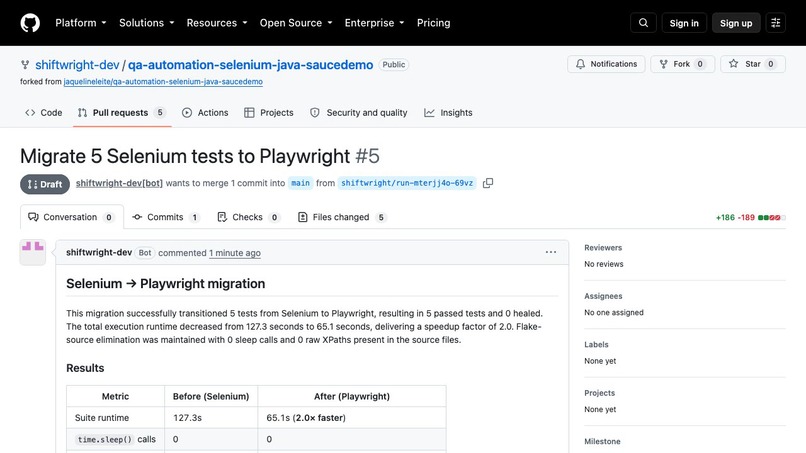Click the Labels sidebar heading
The width and height of the screenshot is (806, 453).
[596, 345]
